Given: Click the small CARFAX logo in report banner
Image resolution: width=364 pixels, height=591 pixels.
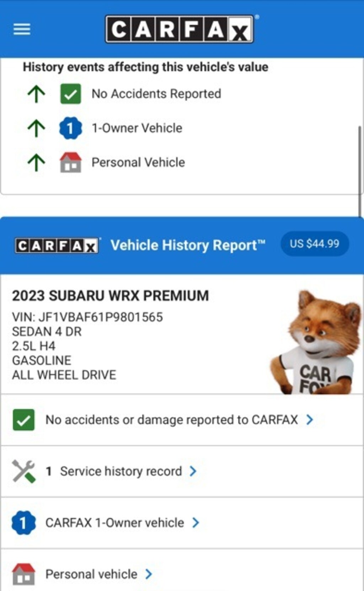Looking at the screenshot, I should point(57,246).
